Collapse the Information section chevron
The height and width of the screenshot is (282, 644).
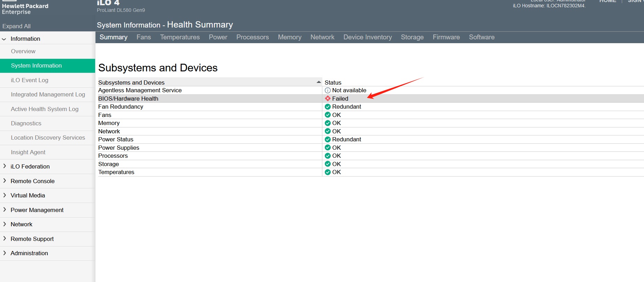coord(4,39)
